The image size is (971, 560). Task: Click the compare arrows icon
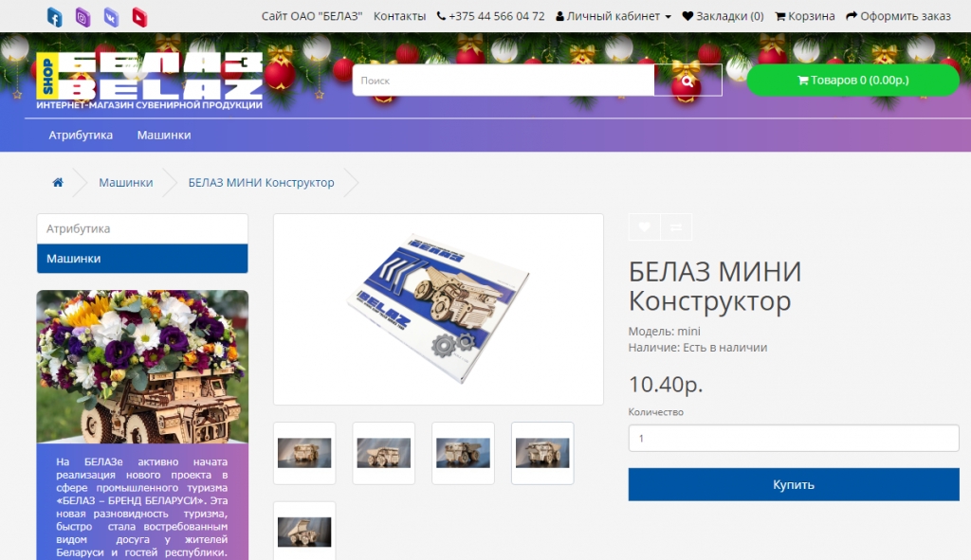(676, 227)
